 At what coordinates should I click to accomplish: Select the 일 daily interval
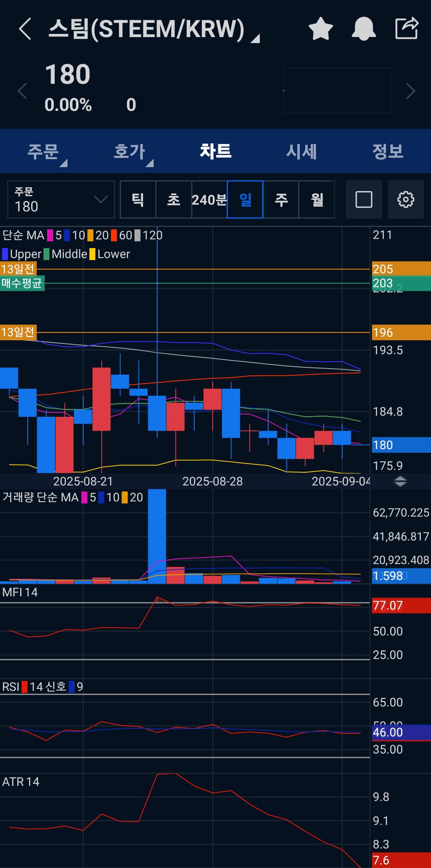click(x=245, y=199)
